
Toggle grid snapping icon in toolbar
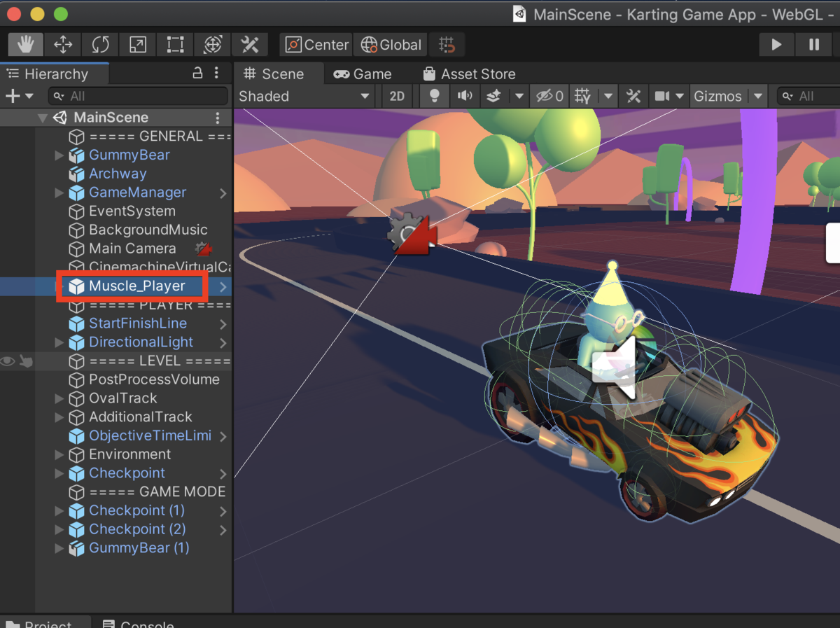(x=447, y=45)
